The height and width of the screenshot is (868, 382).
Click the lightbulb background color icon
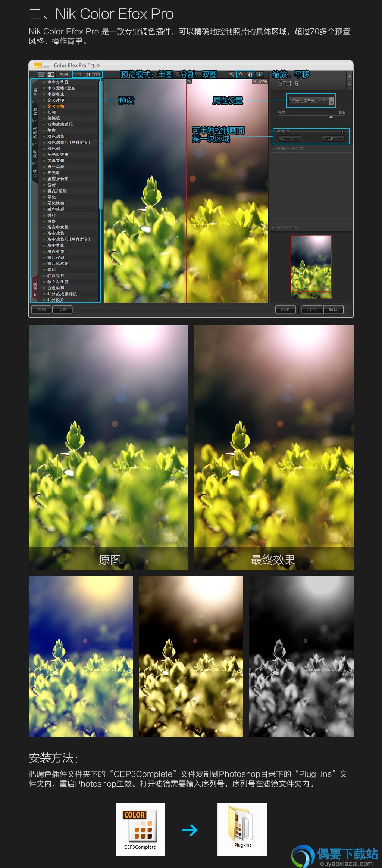click(260, 75)
